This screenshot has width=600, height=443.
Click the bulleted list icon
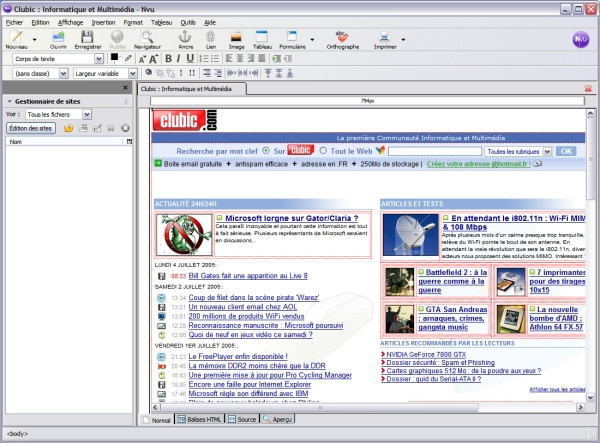click(215, 59)
